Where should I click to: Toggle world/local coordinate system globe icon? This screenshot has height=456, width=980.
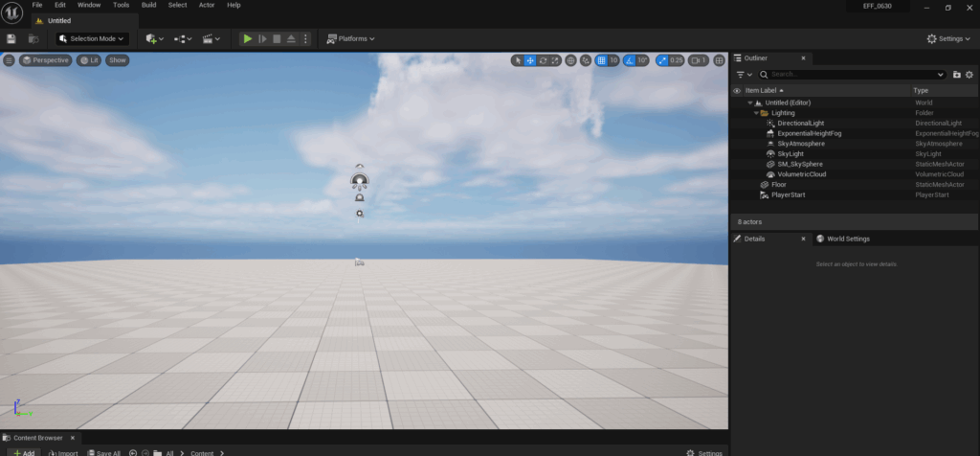pos(570,60)
